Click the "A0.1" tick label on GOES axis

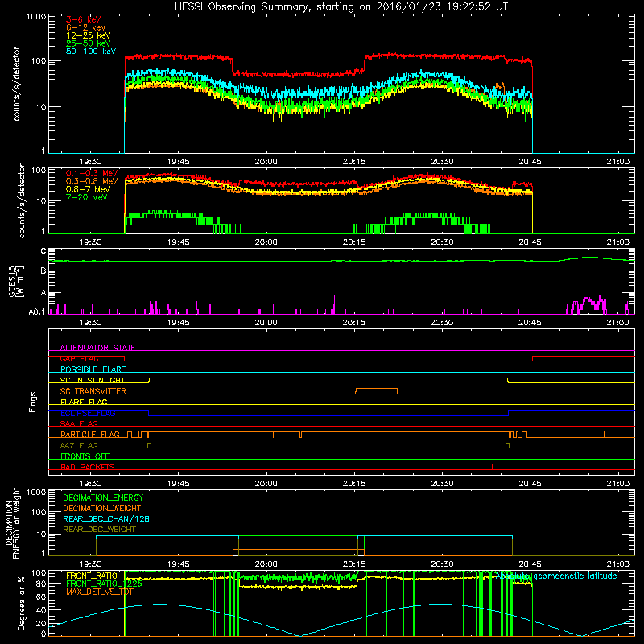pos(37,312)
